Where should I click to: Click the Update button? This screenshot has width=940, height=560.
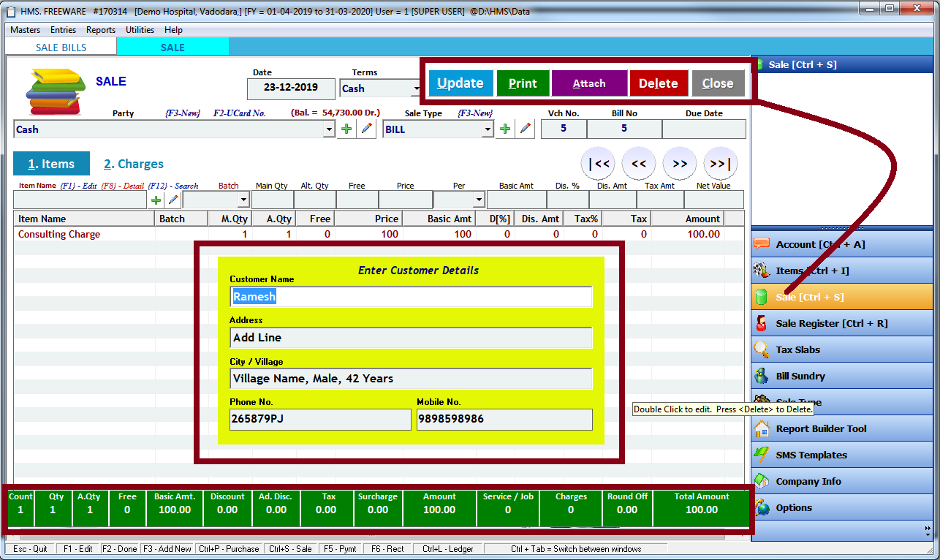click(x=460, y=83)
